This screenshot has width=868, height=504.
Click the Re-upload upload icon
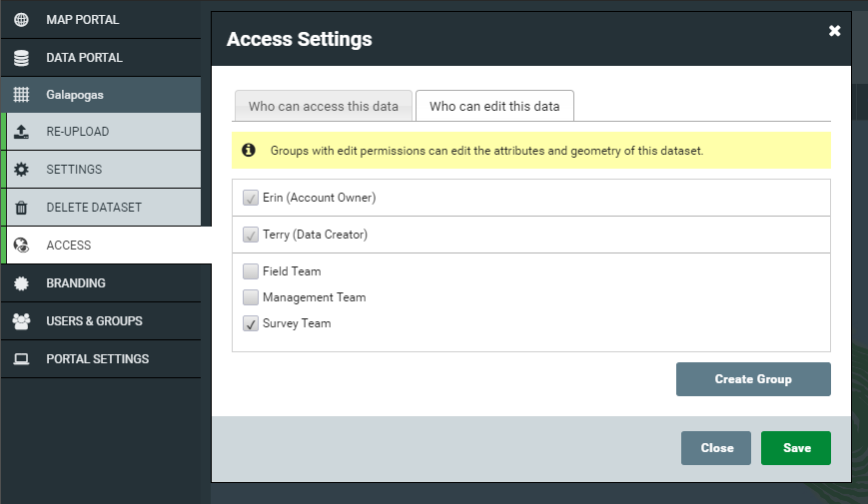pos(21,132)
